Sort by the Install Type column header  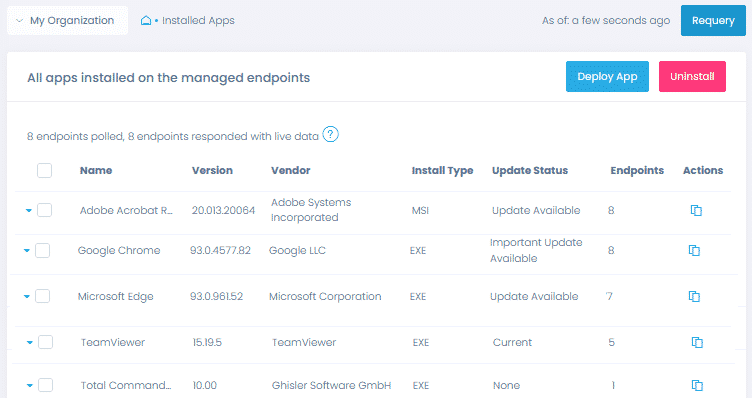tap(442, 171)
